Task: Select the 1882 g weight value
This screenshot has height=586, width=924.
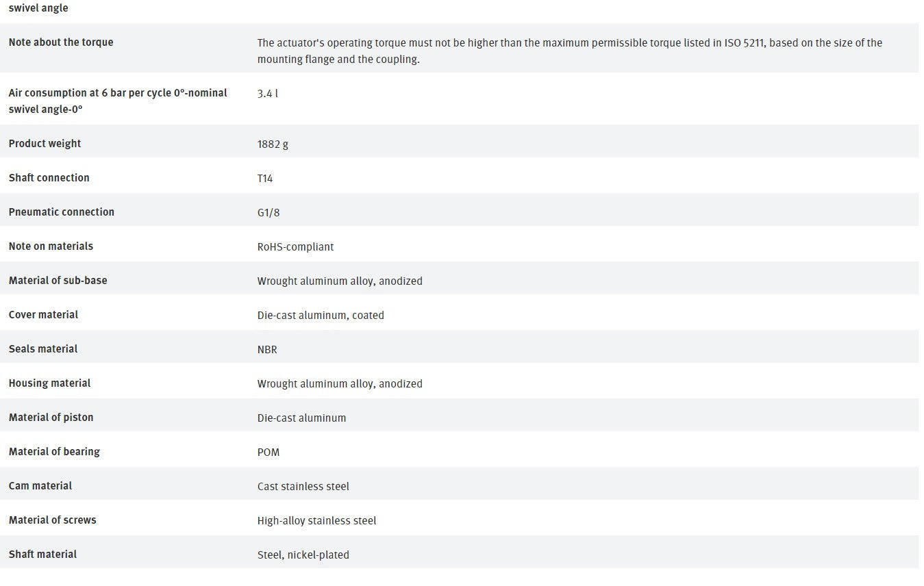Action: pos(273,144)
